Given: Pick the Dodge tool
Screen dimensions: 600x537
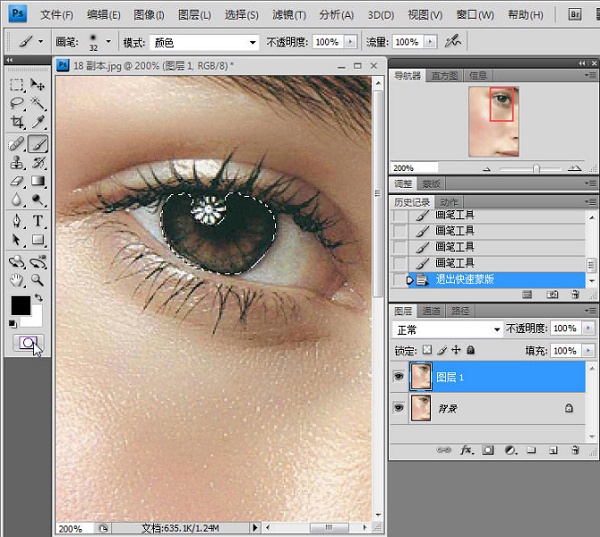Looking at the screenshot, I should (38, 199).
